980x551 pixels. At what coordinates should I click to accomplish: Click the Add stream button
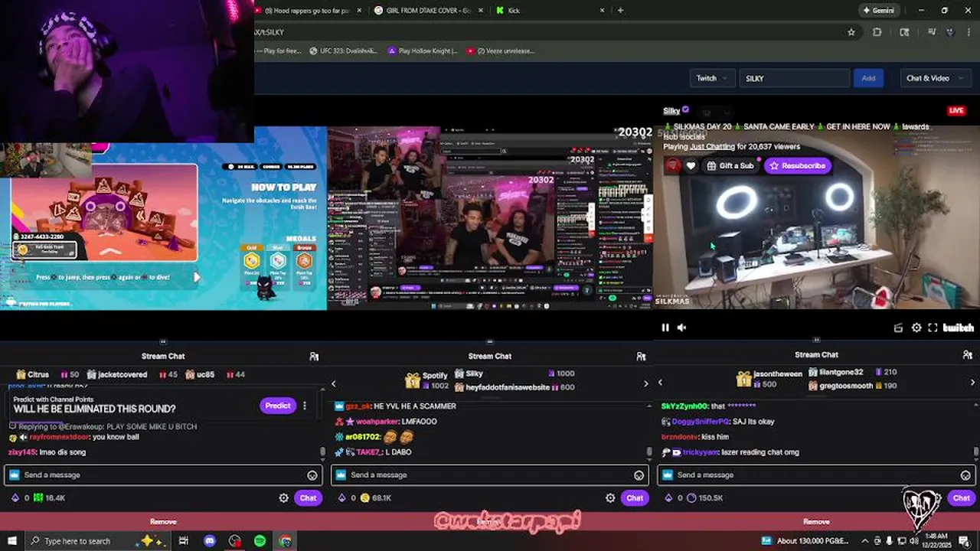coord(868,78)
